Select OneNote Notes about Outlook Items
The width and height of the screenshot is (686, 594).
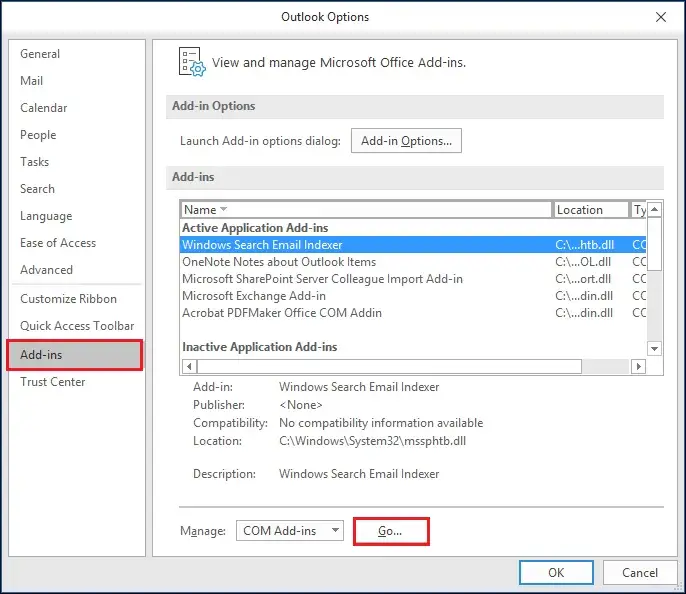click(x=279, y=262)
